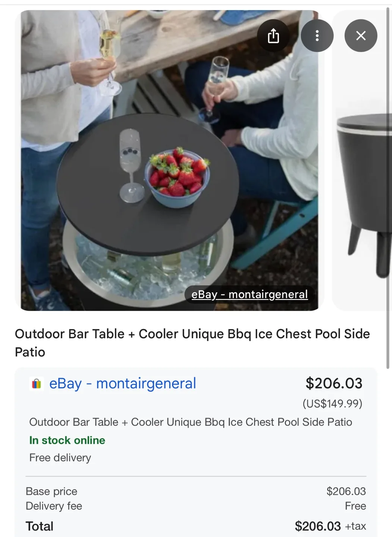This screenshot has height=537, width=392.
Task: Open the eBay - montairgeneral seller link
Action: [123, 383]
